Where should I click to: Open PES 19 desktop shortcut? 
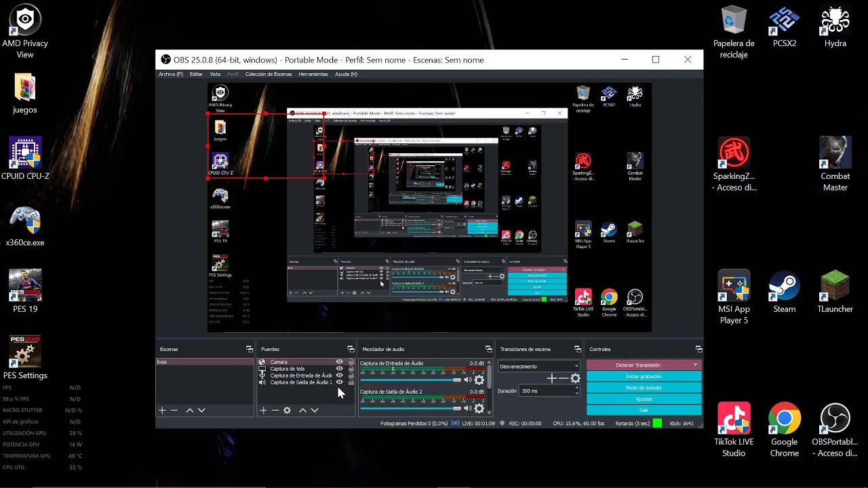coord(25,291)
